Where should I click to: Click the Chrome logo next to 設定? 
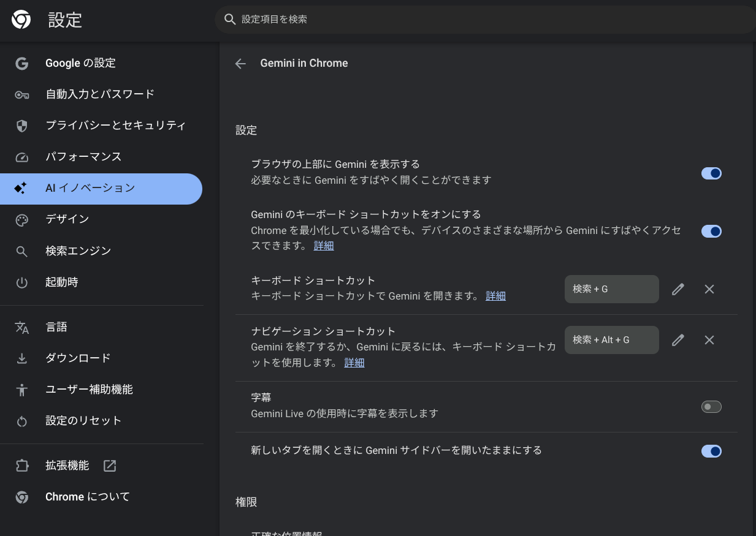(x=21, y=20)
